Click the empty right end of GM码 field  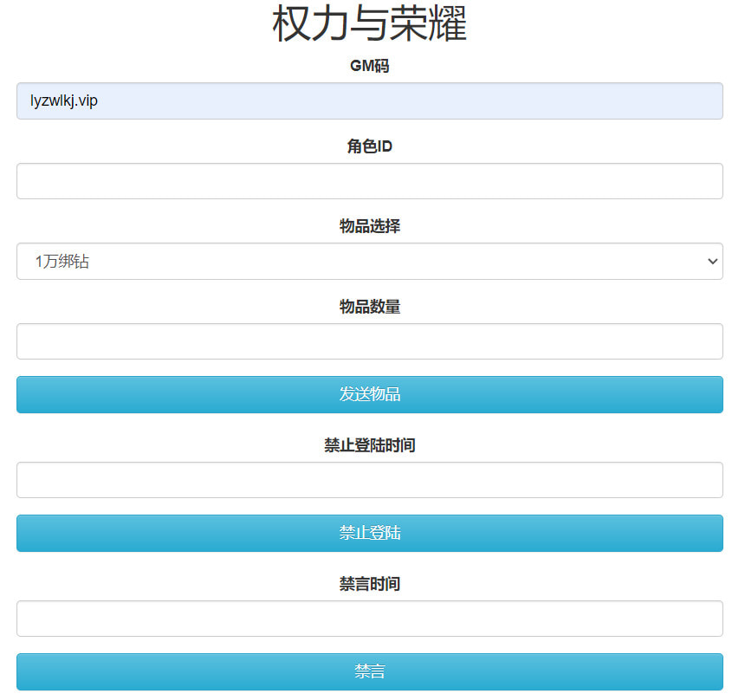pyautogui.click(x=676, y=101)
